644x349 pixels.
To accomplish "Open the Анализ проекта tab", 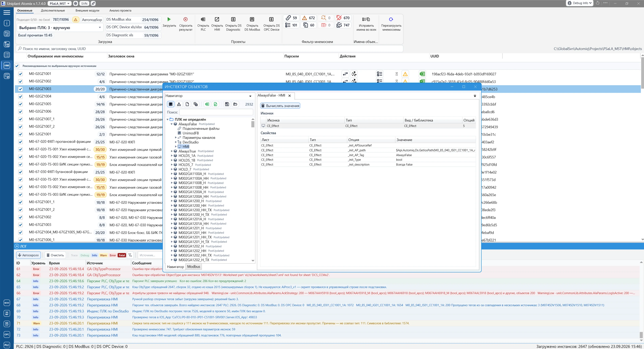I will 120,11.
